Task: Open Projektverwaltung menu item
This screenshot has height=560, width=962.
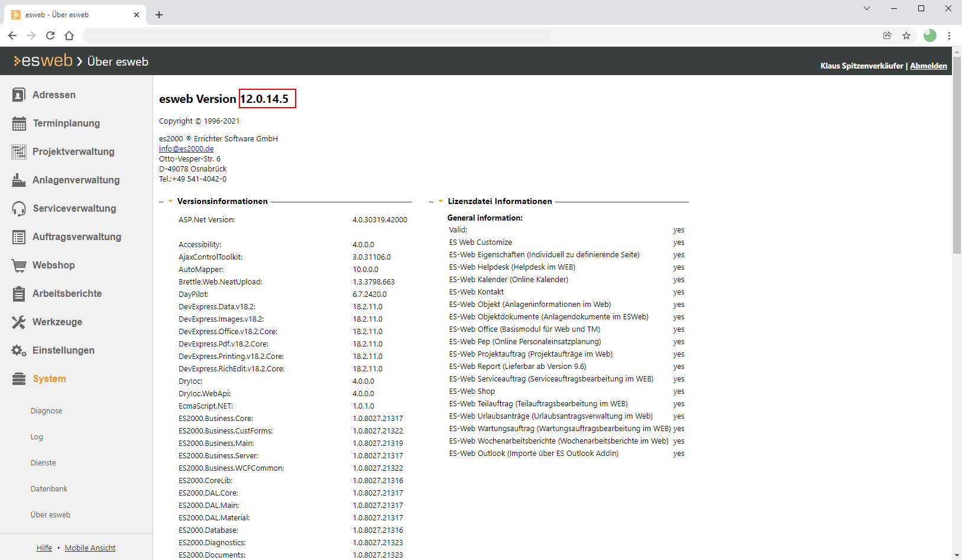Action: (x=73, y=151)
